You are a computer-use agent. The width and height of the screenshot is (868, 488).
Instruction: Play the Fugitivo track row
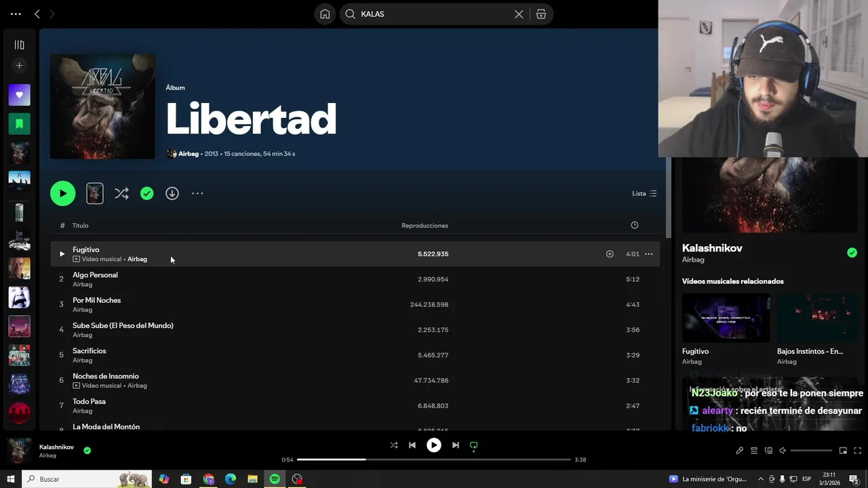(62, 253)
